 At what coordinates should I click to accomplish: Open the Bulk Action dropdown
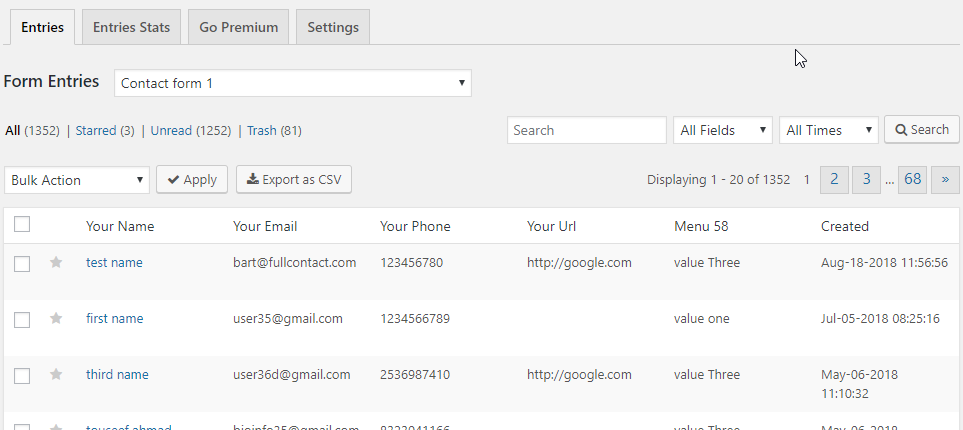point(77,180)
